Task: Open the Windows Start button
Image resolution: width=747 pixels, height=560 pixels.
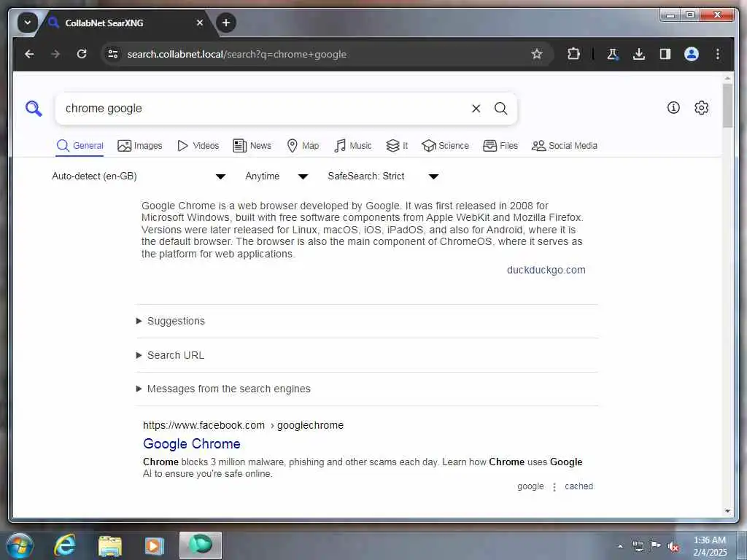Action: [x=20, y=545]
